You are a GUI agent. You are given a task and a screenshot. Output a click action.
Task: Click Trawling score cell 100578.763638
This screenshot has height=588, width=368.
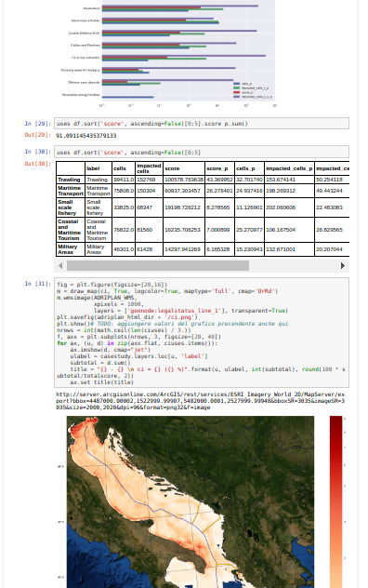click(184, 180)
